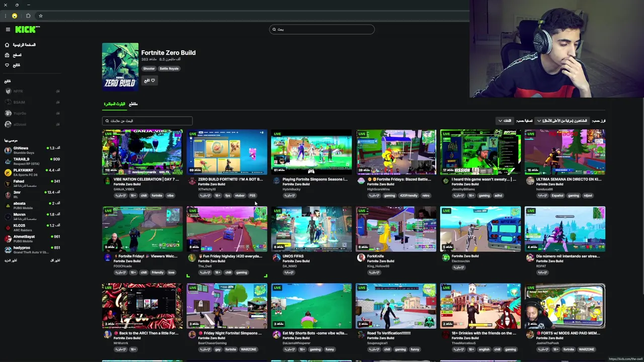Select the Battle Royale category tag
644x362 pixels.
coord(169,68)
